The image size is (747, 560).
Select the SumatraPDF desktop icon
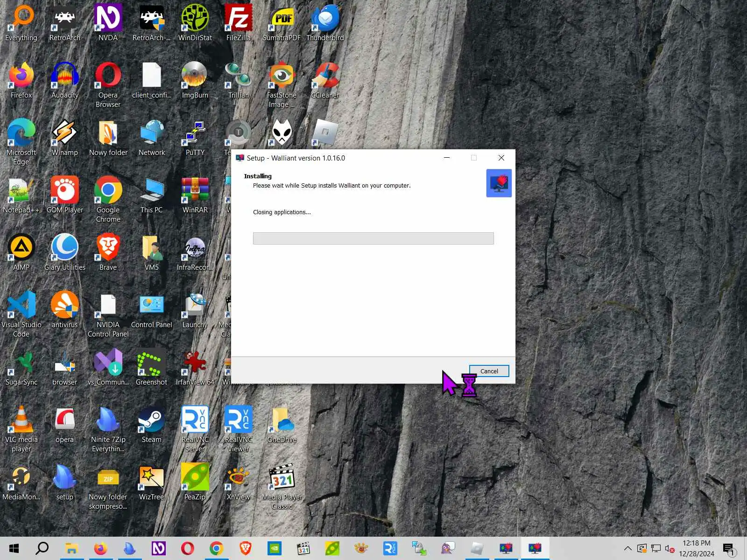point(282,23)
